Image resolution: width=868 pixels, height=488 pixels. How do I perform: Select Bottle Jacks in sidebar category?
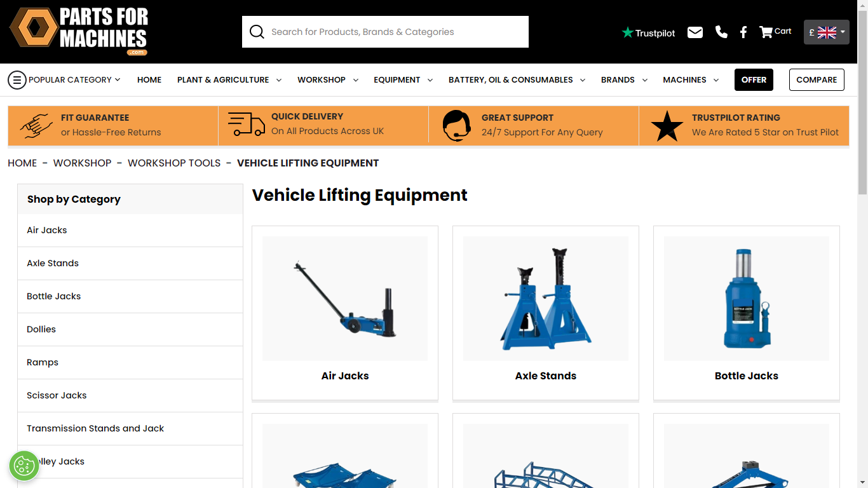pos(130,297)
